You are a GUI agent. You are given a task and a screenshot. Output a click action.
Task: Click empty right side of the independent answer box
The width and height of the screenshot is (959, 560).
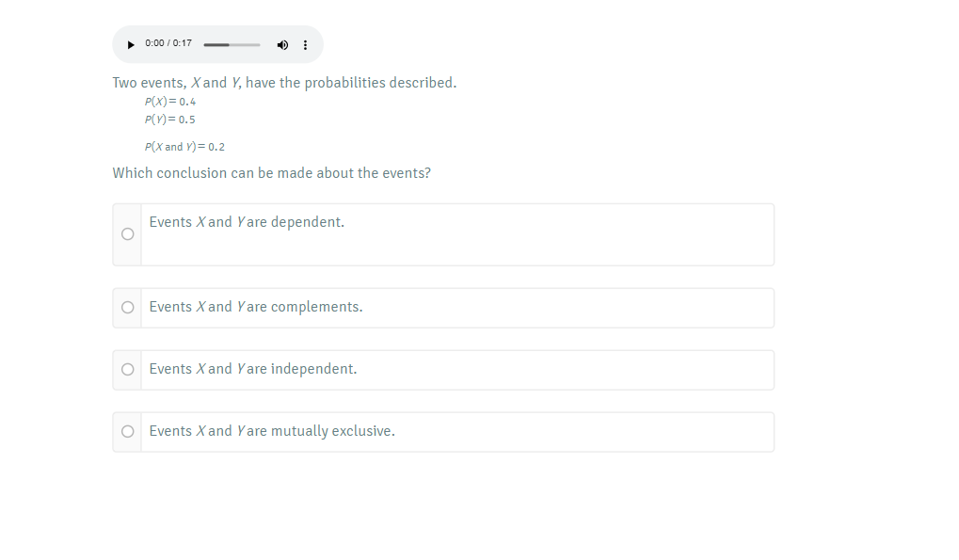pyautogui.click(x=612, y=369)
